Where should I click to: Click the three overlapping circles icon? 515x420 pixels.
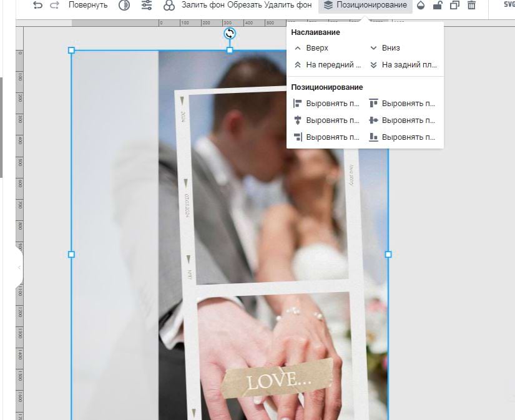(169, 5)
